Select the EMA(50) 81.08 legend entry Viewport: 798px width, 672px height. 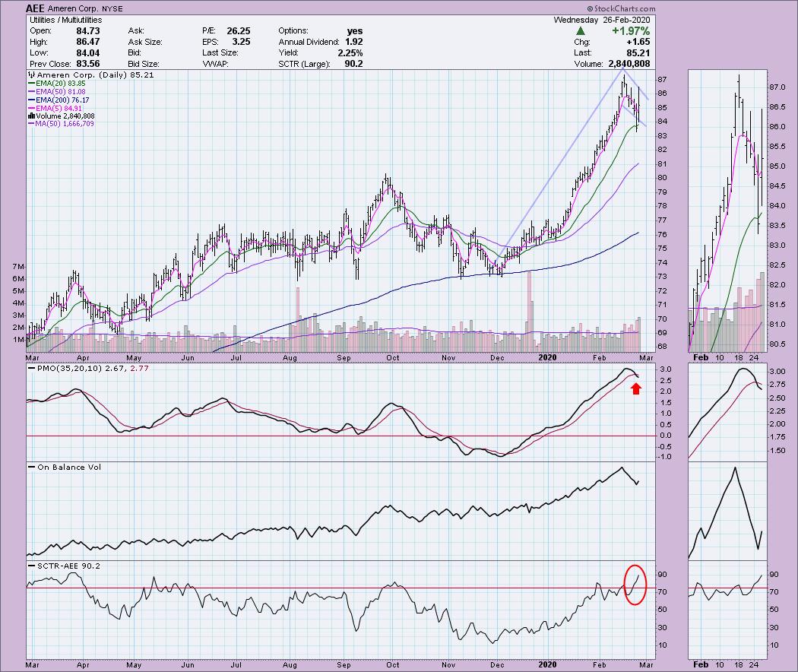(58, 92)
